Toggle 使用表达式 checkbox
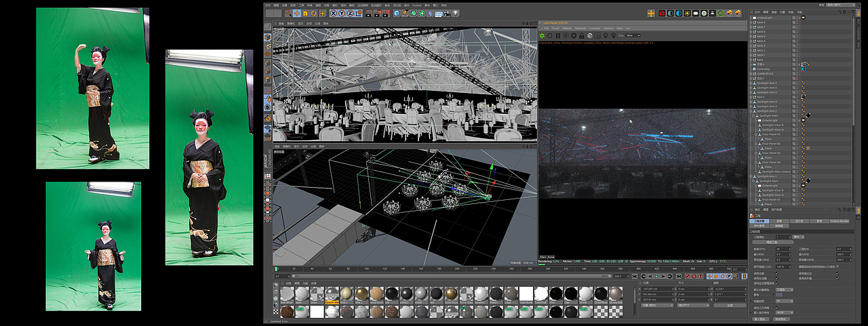The image size is (868, 326). (x=837, y=273)
